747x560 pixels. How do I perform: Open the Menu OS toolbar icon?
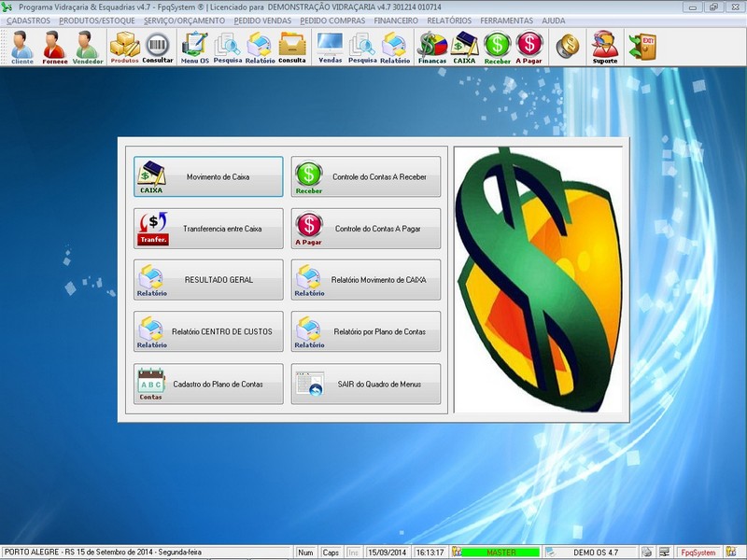[x=195, y=46]
